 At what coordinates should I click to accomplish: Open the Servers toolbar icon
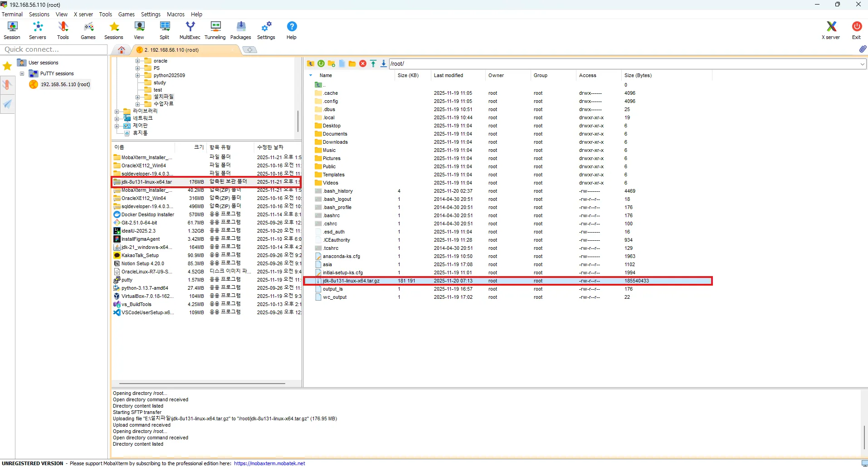pos(38,30)
